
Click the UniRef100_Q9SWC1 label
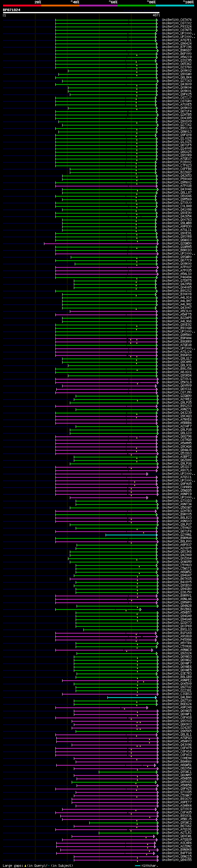[177, 772]
